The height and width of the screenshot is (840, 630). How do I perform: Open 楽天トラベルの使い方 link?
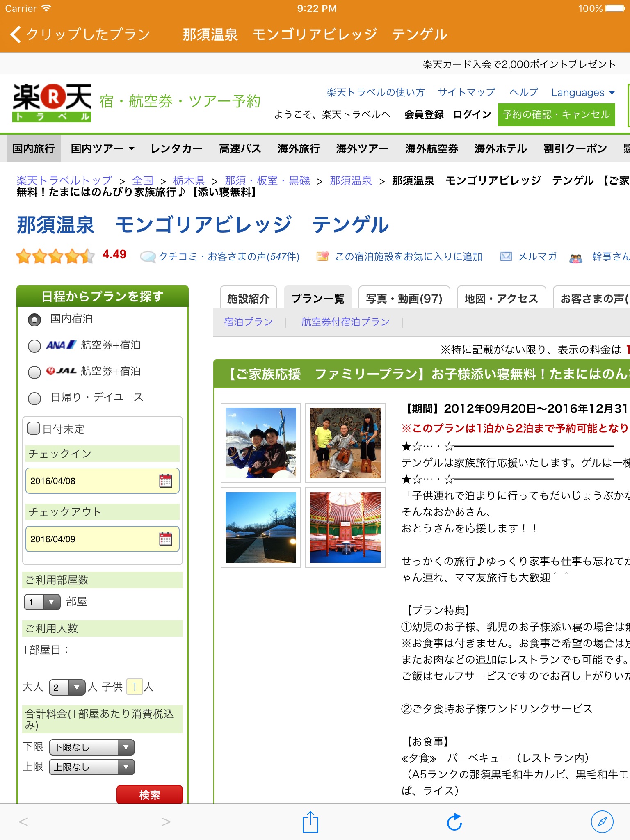[376, 92]
